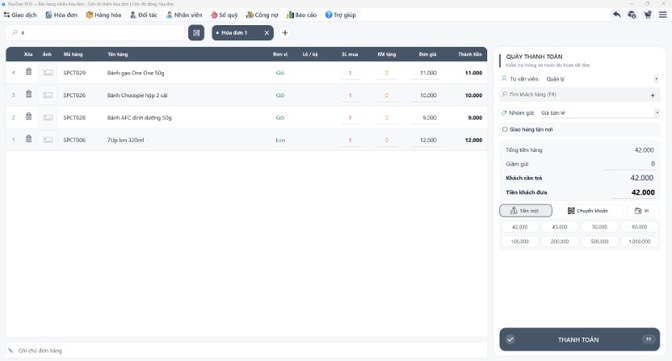672x361 pixels.
Task: Close the Hóa đơn 1 tab
Action: (267, 33)
